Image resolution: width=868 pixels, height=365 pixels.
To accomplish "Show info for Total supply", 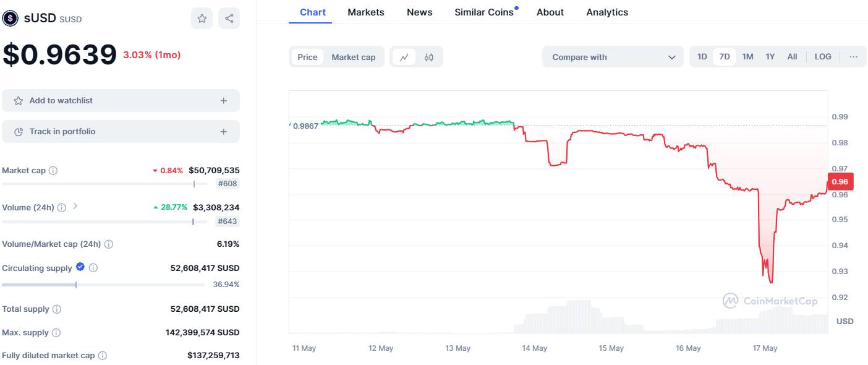I will [x=57, y=309].
